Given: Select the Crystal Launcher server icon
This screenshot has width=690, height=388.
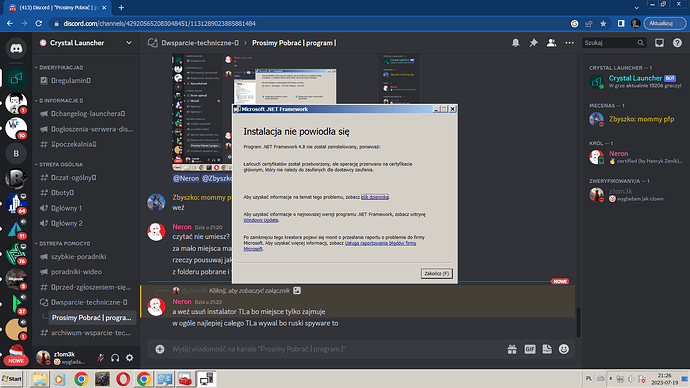Looking at the screenshot, I should (16, 78).
